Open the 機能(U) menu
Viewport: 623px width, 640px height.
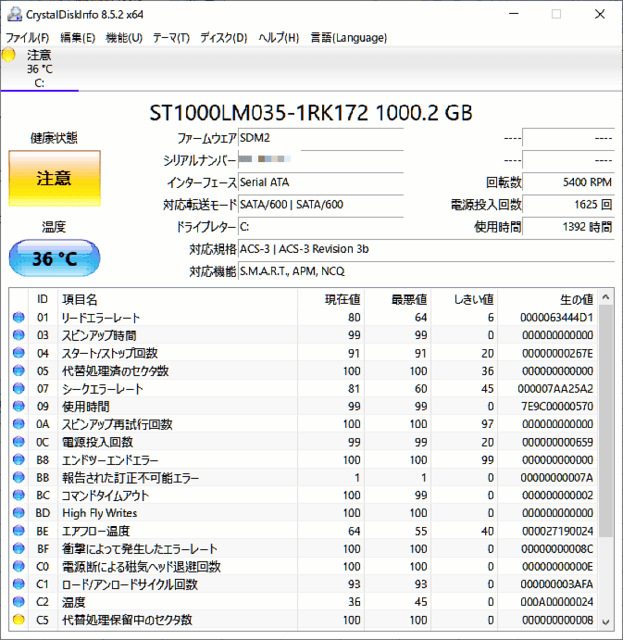[124, 38]
